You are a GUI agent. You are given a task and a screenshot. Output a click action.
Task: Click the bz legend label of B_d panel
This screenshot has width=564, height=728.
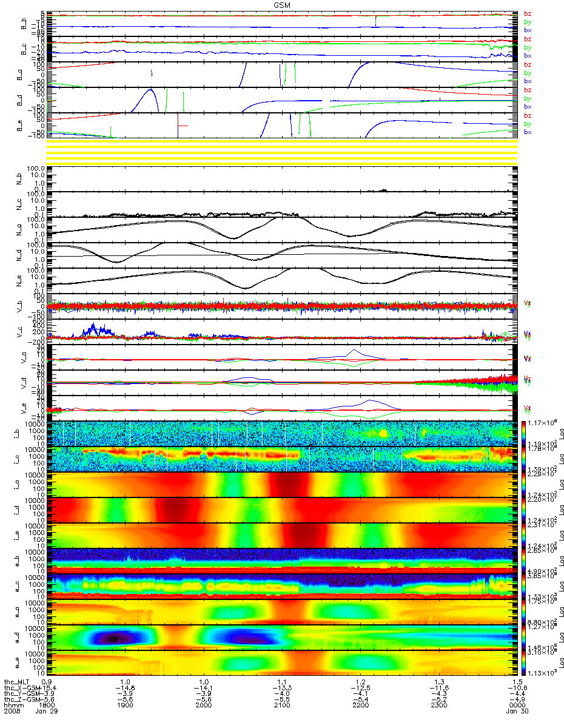click(528, 90)
